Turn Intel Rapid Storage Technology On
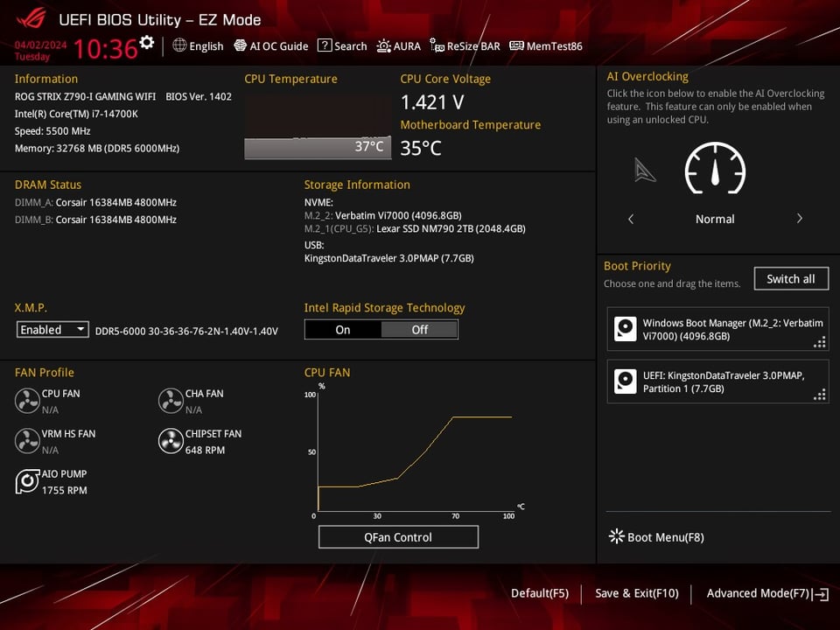The width and height of the screenshot is (840, 630). [343, 330]
